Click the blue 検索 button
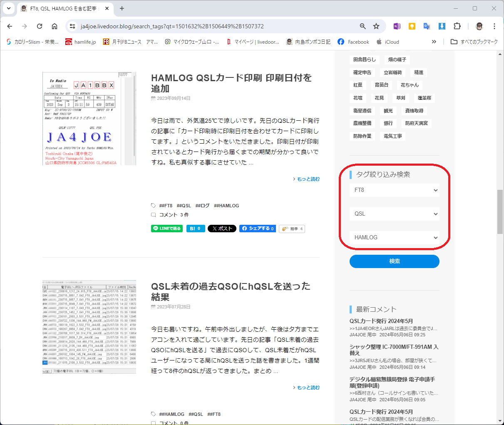The height and width of the screenshot is (425, 504). 395,261
